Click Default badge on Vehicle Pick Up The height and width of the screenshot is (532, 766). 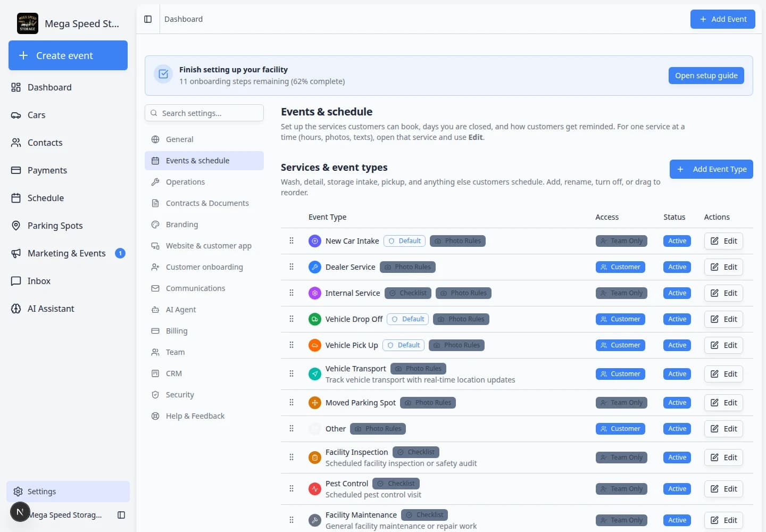point(403,345)
